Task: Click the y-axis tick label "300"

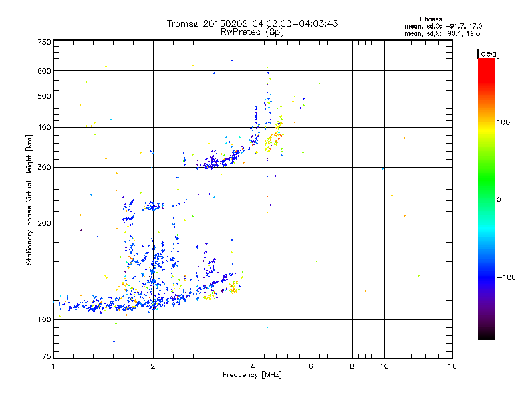Action: pos(44,168)
